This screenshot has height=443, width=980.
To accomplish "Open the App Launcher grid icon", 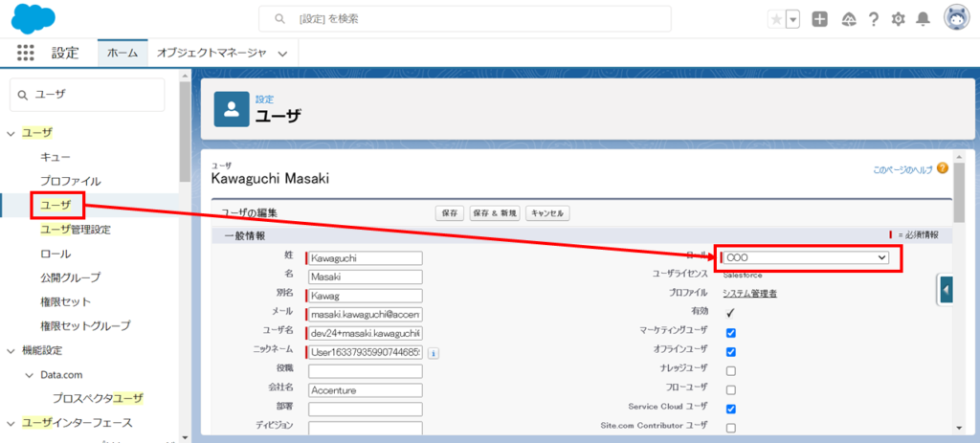I will coord(26,54).
